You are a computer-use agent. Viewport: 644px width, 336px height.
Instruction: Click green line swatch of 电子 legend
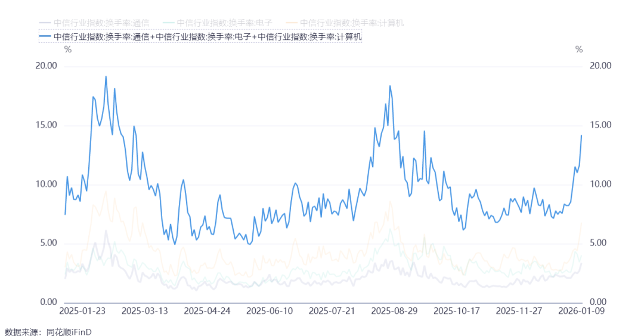tap(168, 23)
